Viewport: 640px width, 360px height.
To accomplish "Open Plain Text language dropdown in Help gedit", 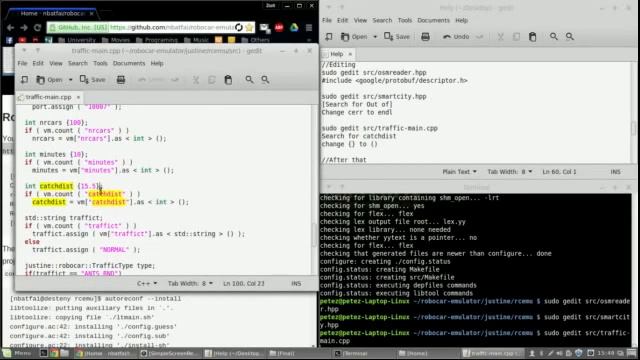I will [460, 172].
